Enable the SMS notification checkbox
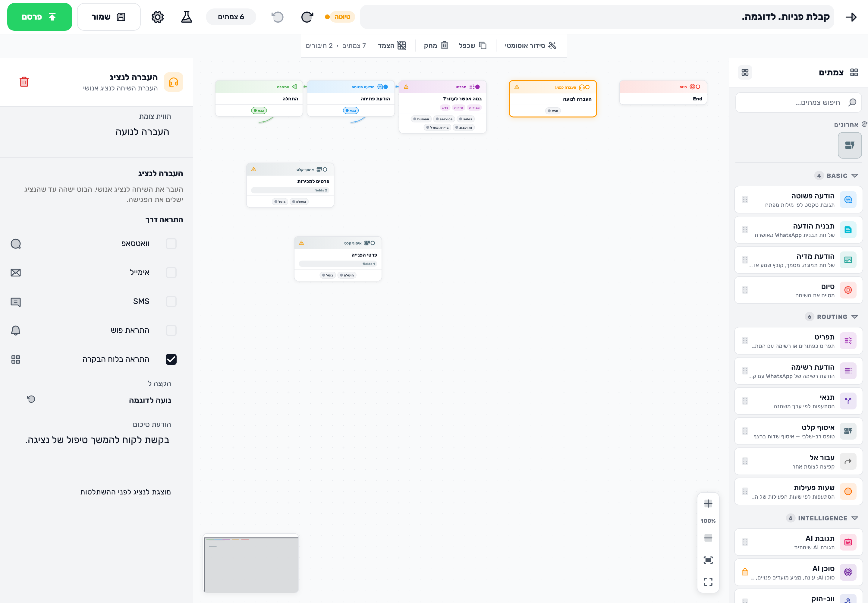Screen dimensions: 868x603 [x=171, y=301]
